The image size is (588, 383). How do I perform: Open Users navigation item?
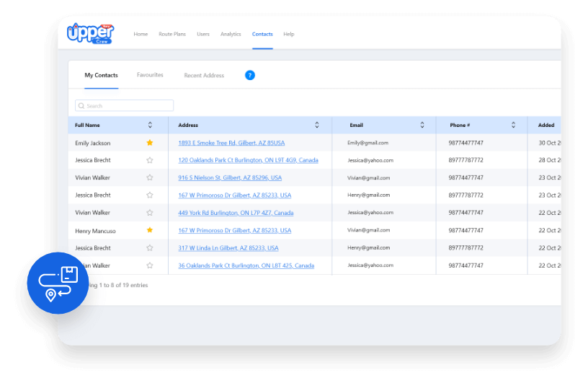pyautogui.click(x=203, y=34)
